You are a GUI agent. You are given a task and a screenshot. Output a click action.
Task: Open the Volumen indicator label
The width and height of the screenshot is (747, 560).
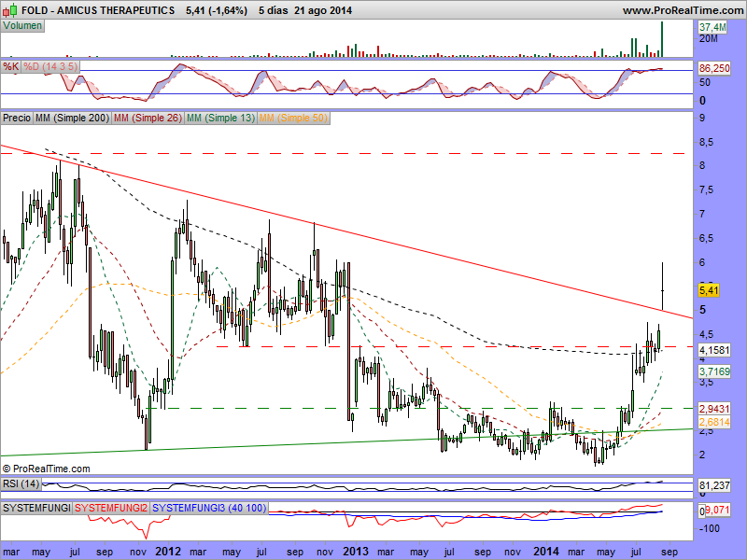point(22,26)
